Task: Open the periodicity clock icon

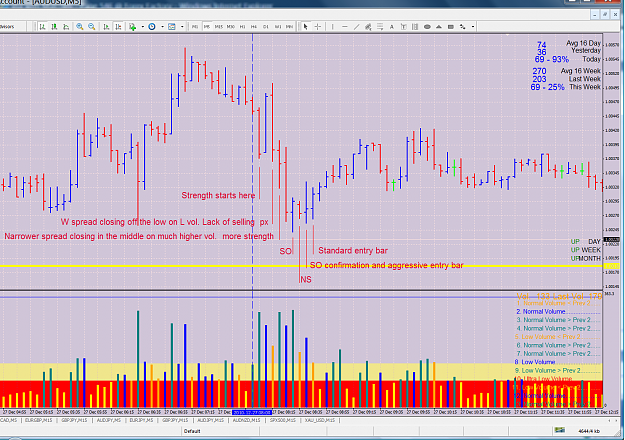Action: tap(152, 27)
